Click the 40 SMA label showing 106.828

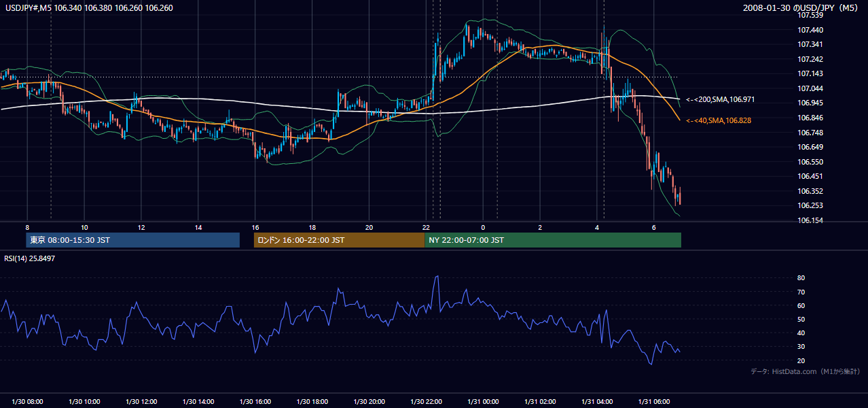(720, 120)
